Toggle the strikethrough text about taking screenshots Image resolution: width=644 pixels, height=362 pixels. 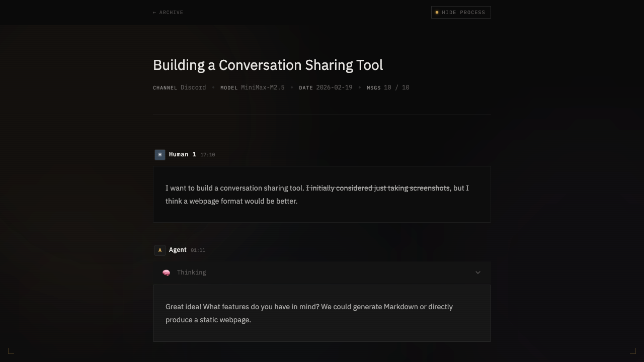click(378, 188)
